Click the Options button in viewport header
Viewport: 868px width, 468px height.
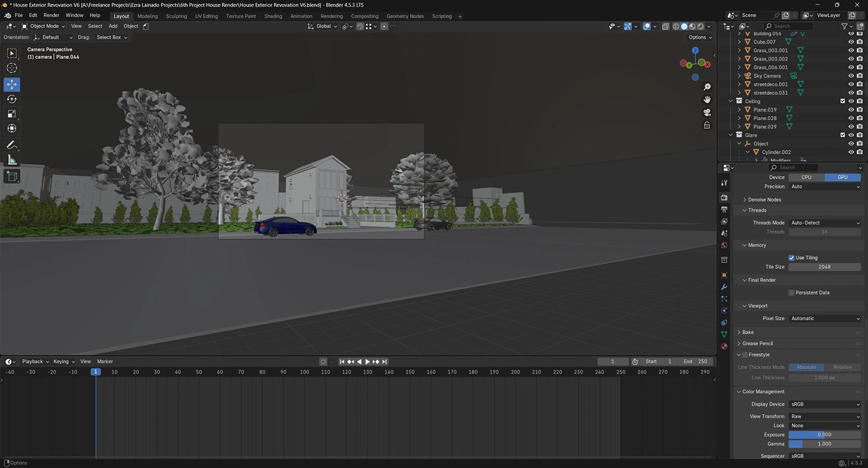[x=700, y=37]
